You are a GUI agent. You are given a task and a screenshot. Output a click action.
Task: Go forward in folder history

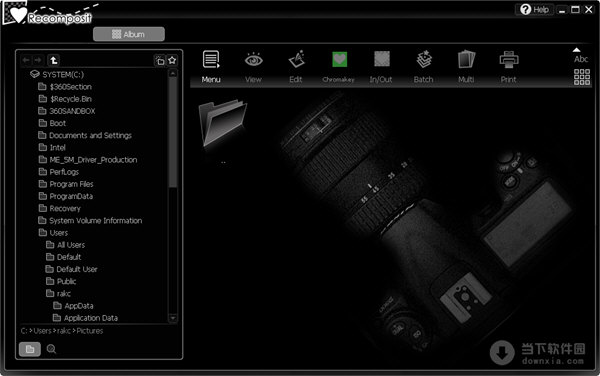(x=38, y=60)
